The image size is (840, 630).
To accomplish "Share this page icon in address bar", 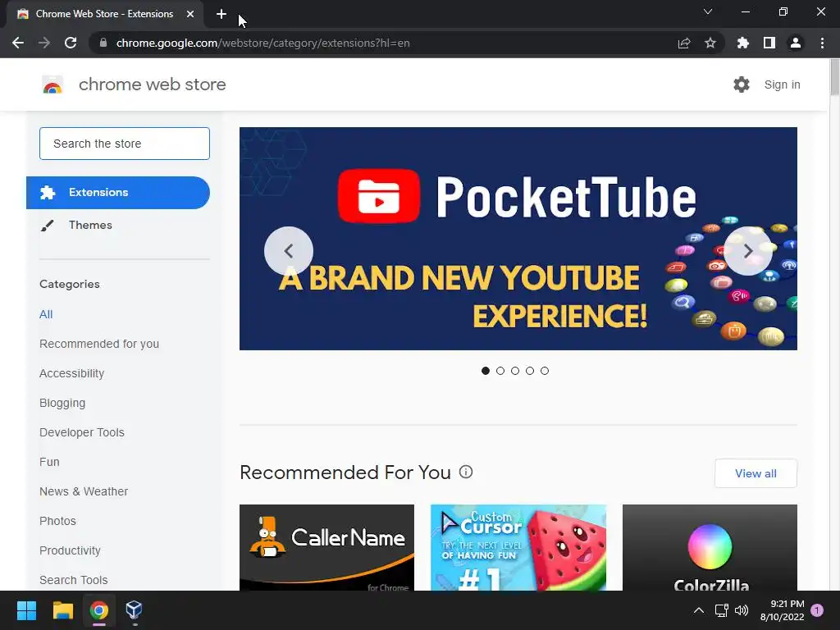I will (x=684, y=43).
